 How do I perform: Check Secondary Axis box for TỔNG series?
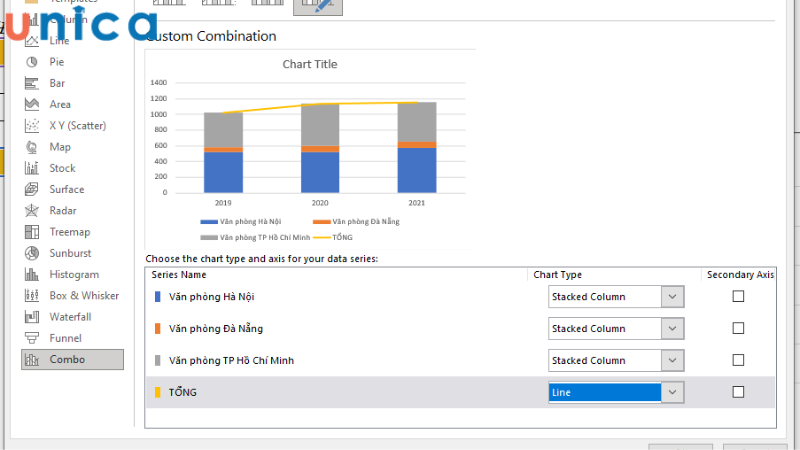click(738, 392)
